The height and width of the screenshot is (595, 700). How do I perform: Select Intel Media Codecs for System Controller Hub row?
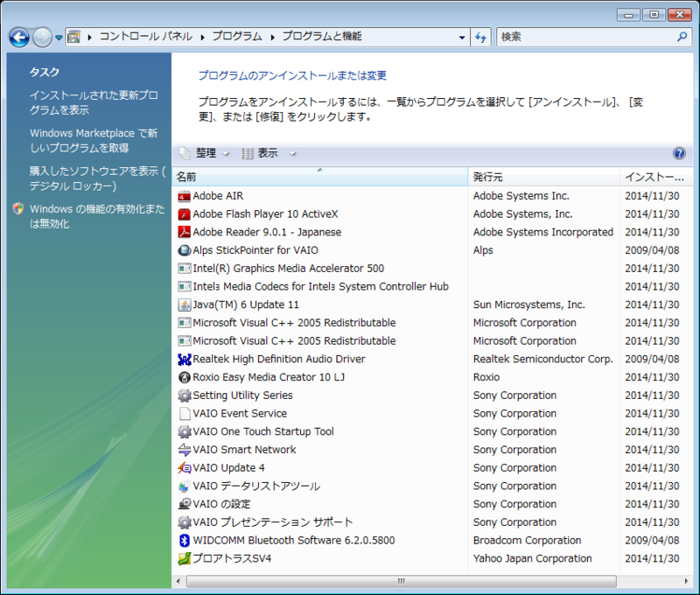click(431, 287)
